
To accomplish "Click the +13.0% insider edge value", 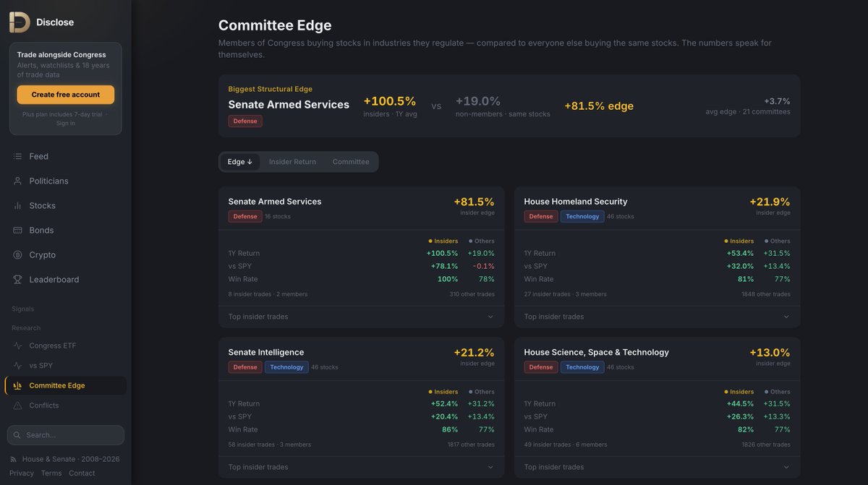I will [770, 353].
